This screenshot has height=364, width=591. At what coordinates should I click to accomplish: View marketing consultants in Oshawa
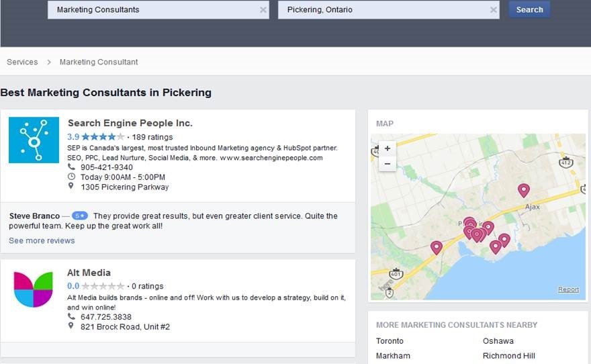[498, 341]
